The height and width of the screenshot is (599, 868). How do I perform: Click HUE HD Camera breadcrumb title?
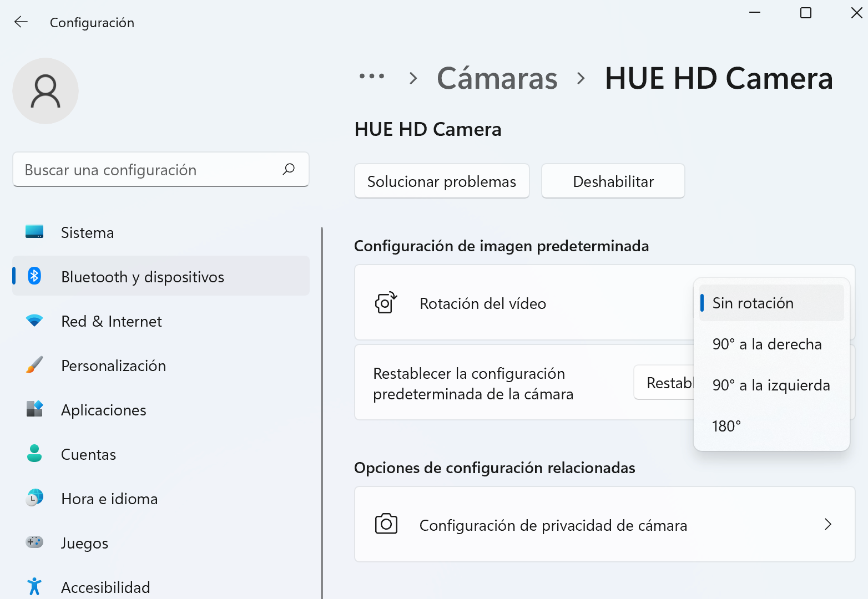click(719, 78)
